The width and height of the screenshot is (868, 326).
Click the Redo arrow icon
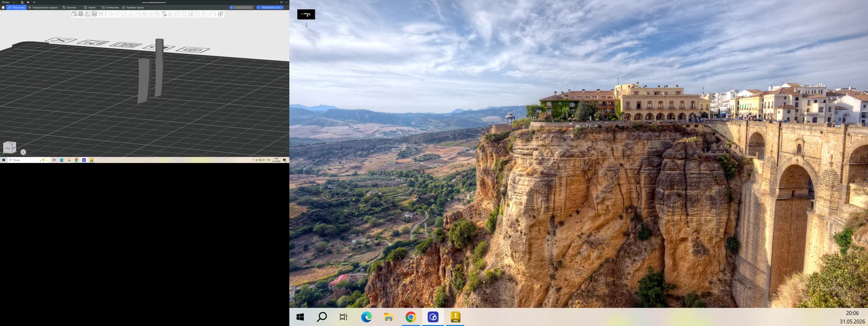(x=34, y=2)
